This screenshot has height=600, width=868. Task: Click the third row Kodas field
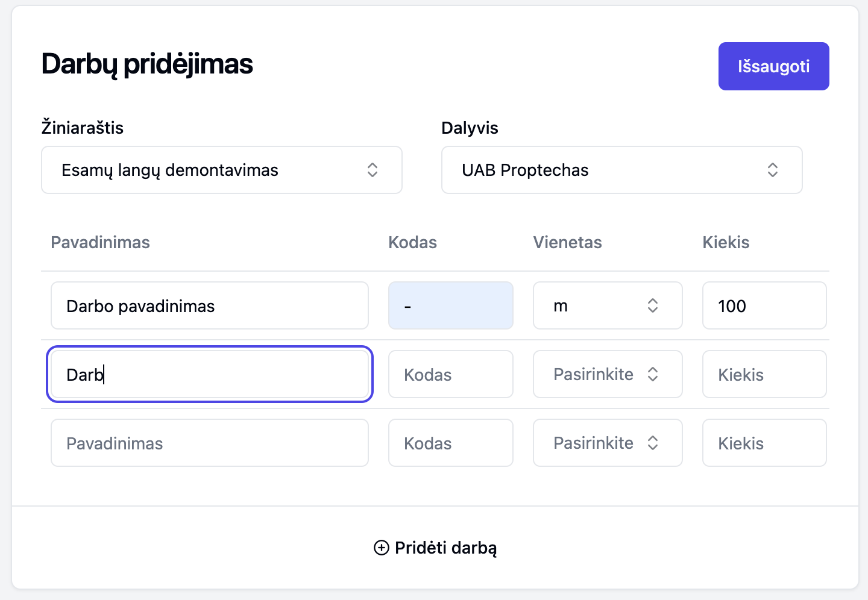[x=450, y=443]
